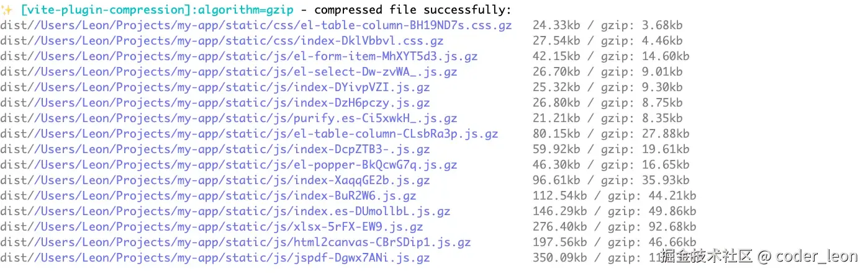
Task: Open the index-DzH6pczy.js.gz file path
Action: 215,103
